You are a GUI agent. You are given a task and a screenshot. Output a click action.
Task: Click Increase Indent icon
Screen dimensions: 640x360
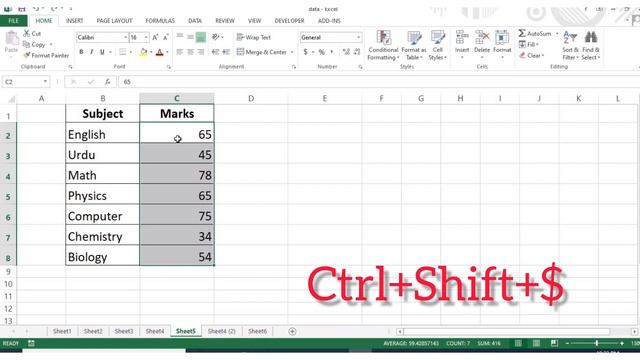click(x=226, y=52)
